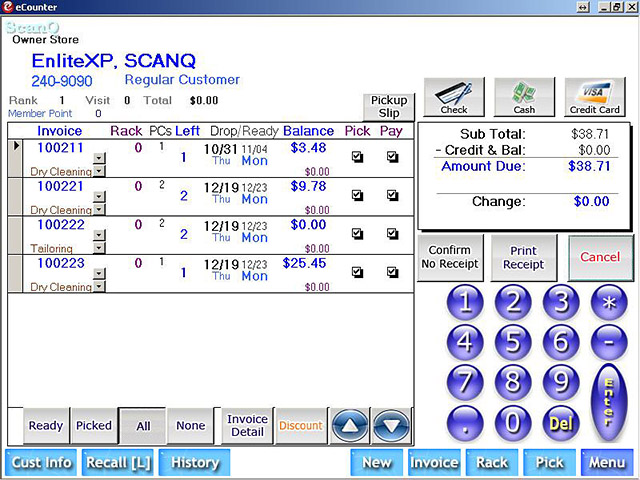This screenshot has width=640, height=480.
Task: Choose Cash as payment method
Action: pos(524,97)
